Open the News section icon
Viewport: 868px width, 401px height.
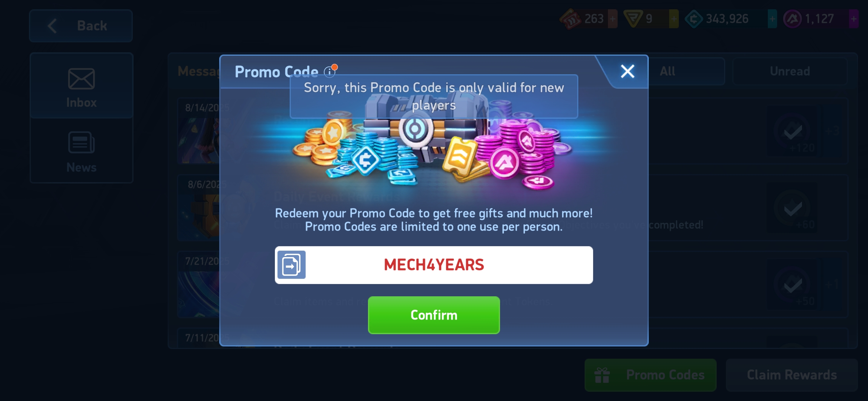pyautogui.click(x=81, y=143)
